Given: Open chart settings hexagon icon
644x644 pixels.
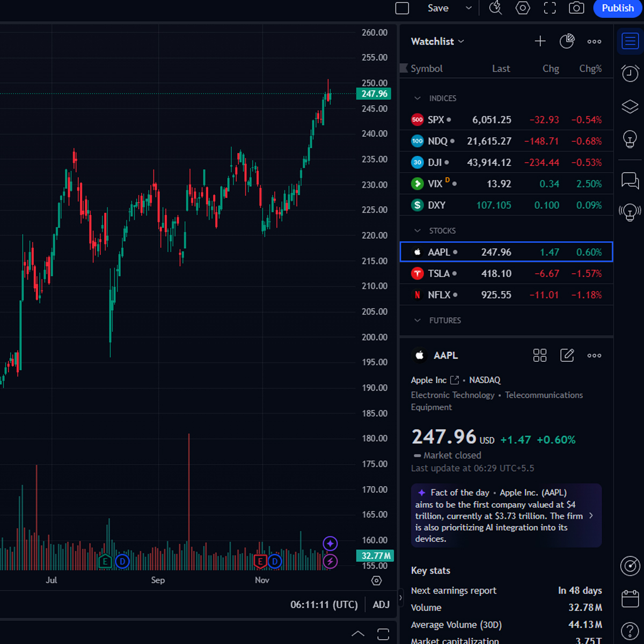Looking at the screenshot, I should [523, 8].
